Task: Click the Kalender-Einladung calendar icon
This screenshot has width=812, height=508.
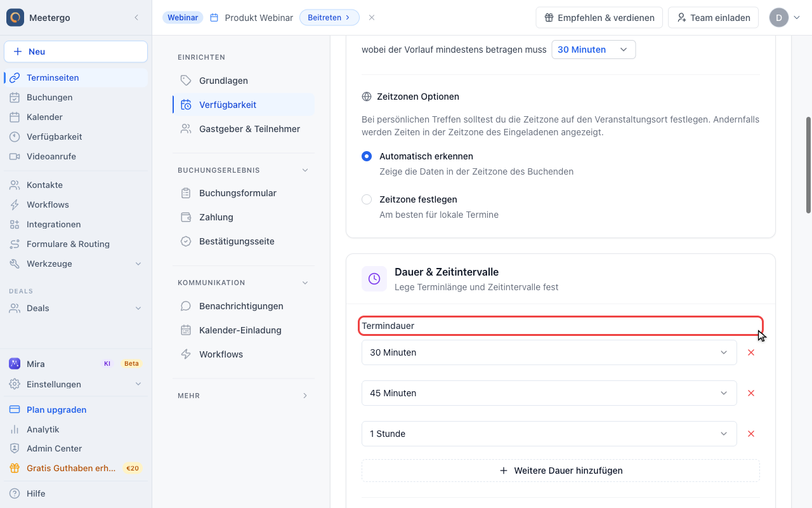Action: (186, 330)
